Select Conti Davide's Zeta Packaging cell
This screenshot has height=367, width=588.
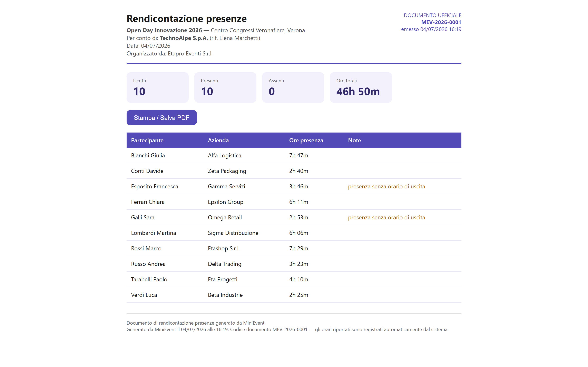point(227,171)
